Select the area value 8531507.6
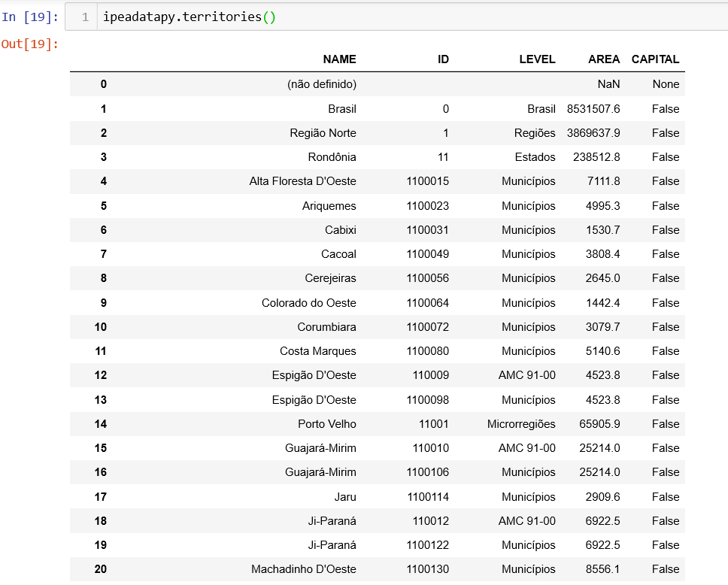This screenshot has height=585, width=728. click(x=593, y=108)
